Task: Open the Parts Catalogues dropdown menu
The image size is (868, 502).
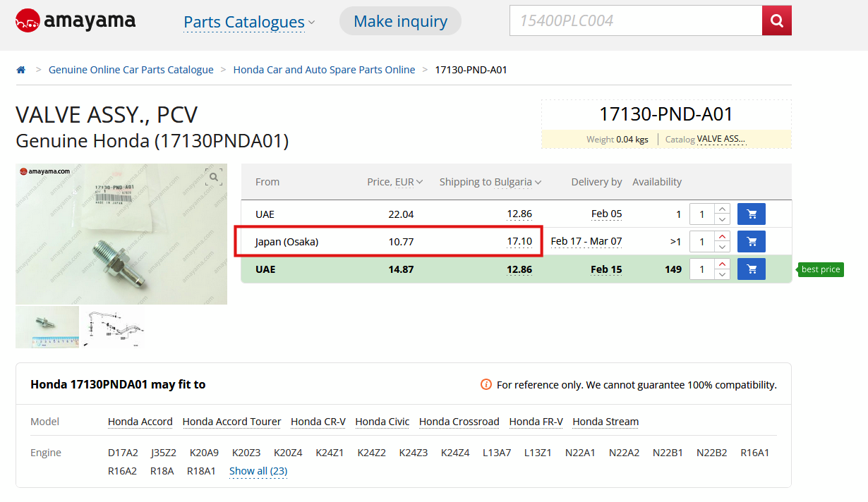Action: [x=248, y=23]
